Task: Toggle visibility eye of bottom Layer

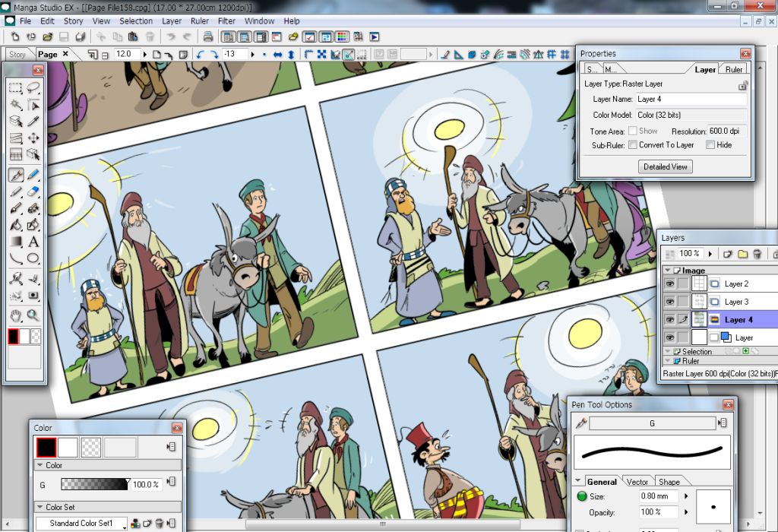Action: point(670,337)
